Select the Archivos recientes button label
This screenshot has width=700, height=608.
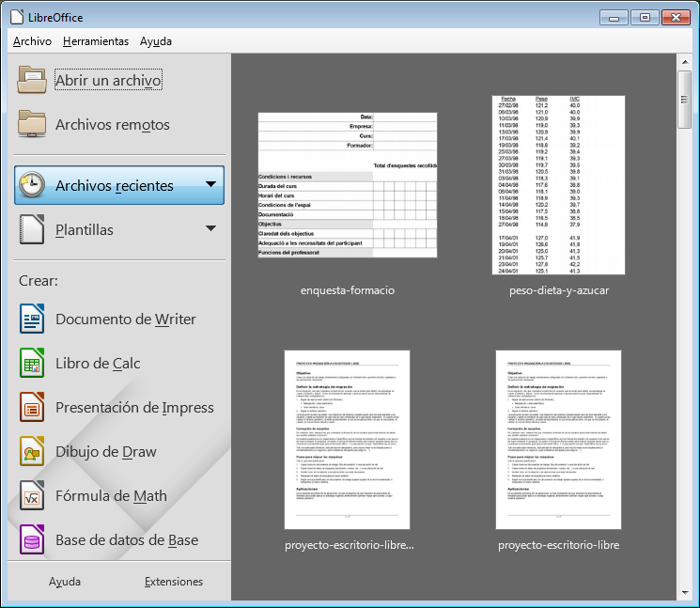click(x=115, y=185)
